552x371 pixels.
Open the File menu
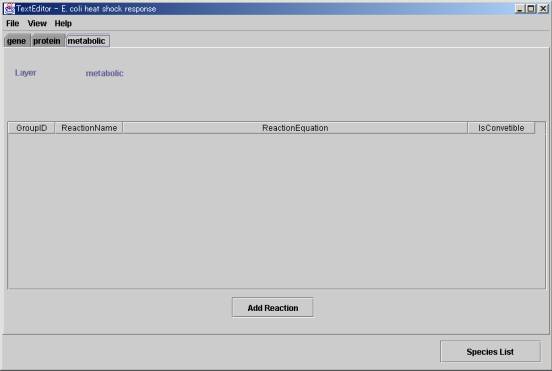[x=13, y=24]
